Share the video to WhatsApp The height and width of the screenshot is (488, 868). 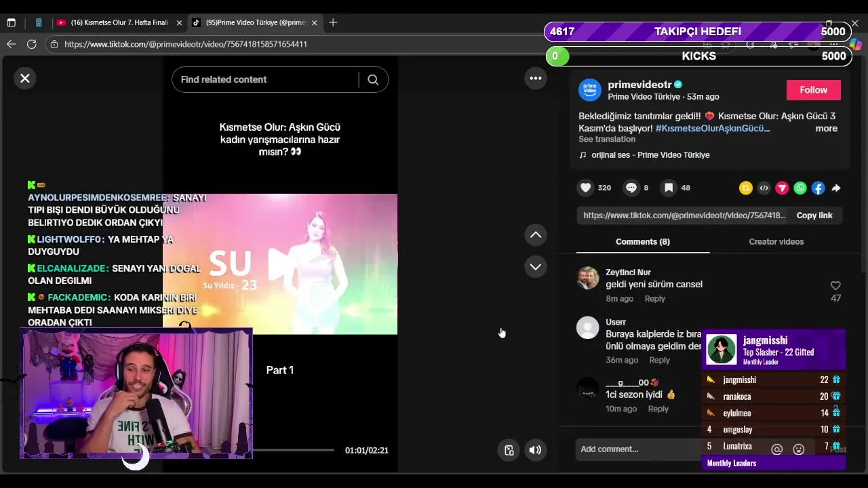click(x=800, y=188)
